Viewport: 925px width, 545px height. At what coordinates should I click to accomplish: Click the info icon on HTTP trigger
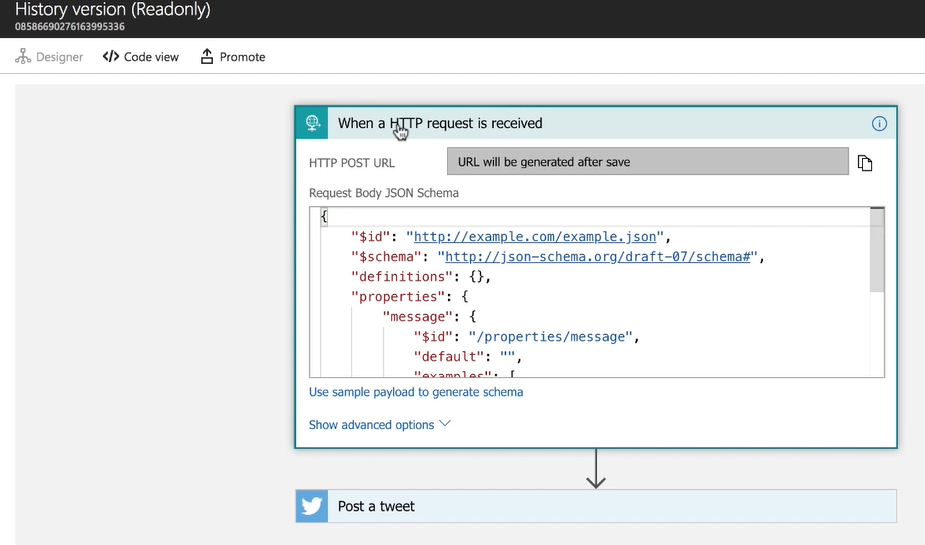(x=879, y=124)
